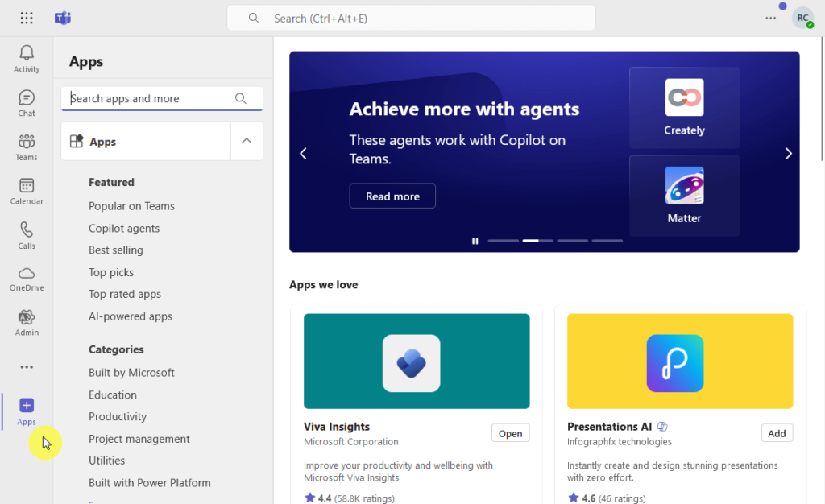This screenshot has height=504, width=825.
Task: Click the Viva Insights 4.4 rating
Action: [x=350, y=498]
